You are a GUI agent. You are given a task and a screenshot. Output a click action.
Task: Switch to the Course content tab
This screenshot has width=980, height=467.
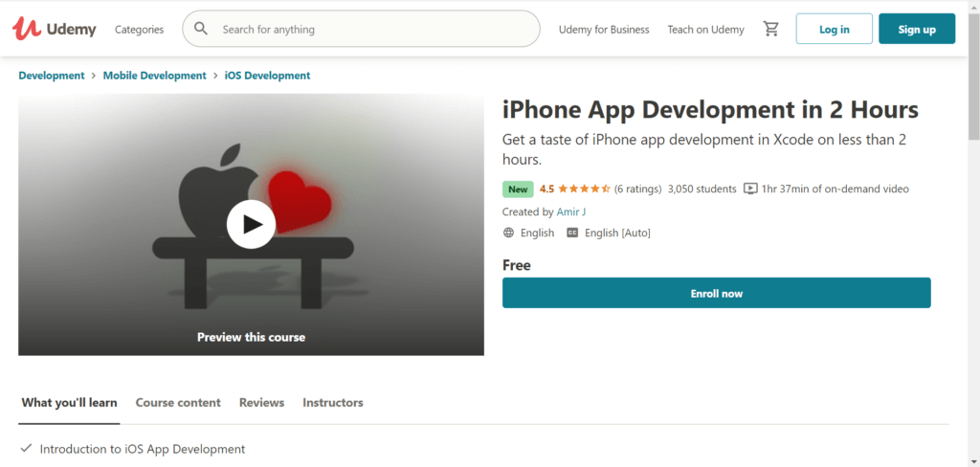(178, 403)
